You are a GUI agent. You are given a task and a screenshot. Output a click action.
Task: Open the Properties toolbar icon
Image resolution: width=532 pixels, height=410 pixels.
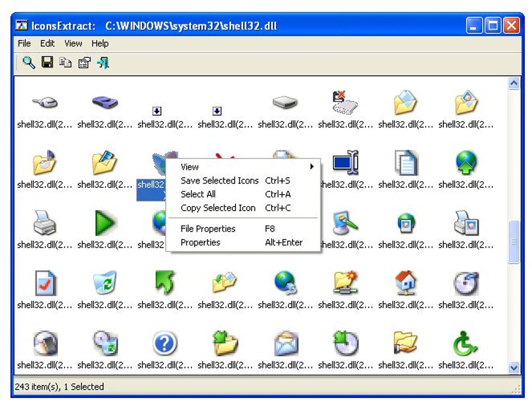click(x=84, y=63)
